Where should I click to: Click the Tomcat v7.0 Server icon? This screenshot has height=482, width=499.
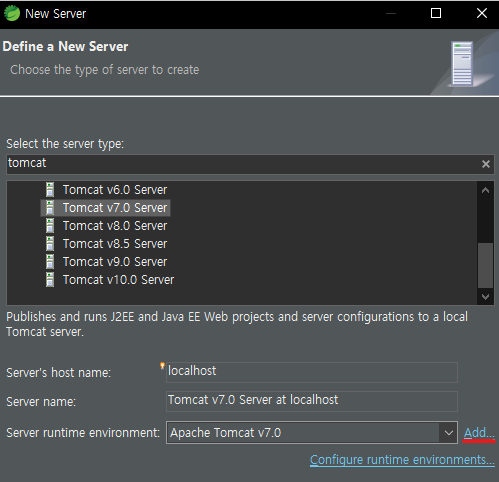pyautogui.click(x=50, y=208)
